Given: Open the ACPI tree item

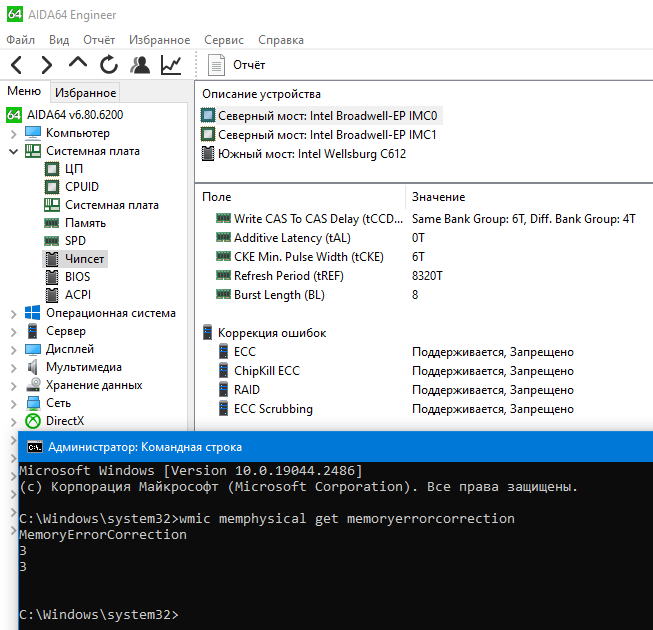Looking at the screenshot, I should pos(78,294).
